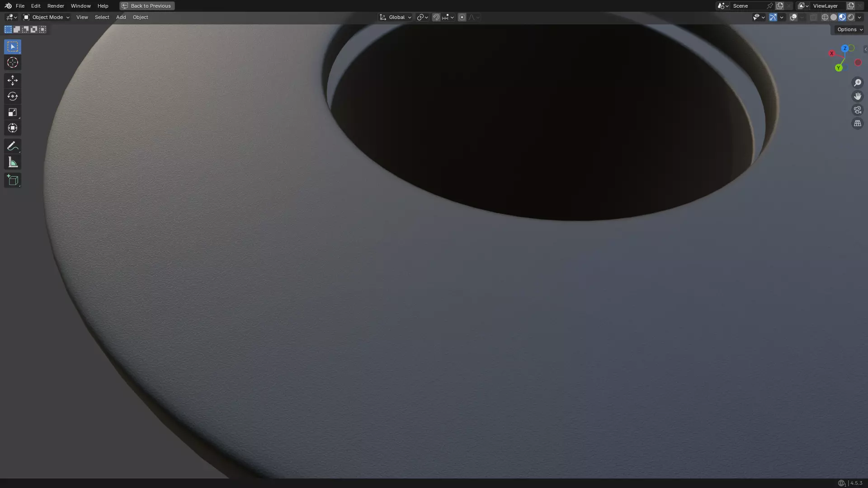Open the Add menu

[121, 17]
